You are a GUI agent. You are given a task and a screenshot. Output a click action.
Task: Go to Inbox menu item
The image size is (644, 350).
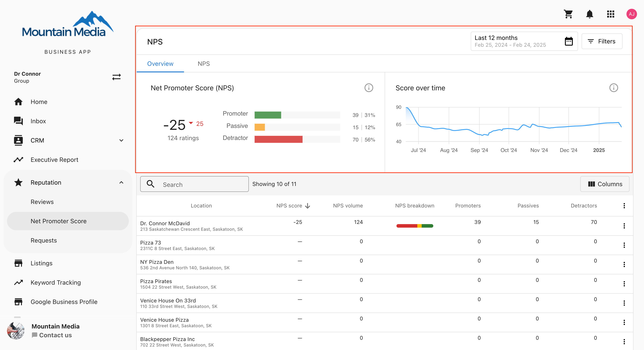click(x=38, y=121)
